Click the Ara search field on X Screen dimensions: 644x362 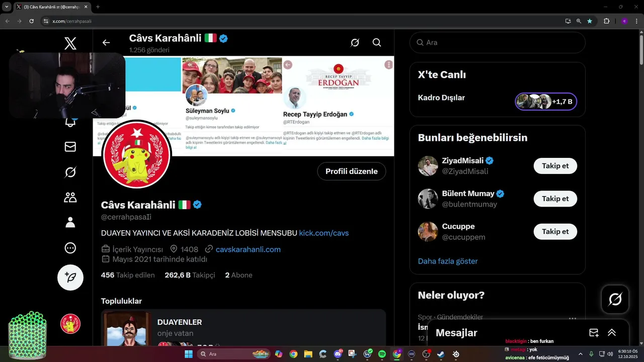tap(498, 43)
